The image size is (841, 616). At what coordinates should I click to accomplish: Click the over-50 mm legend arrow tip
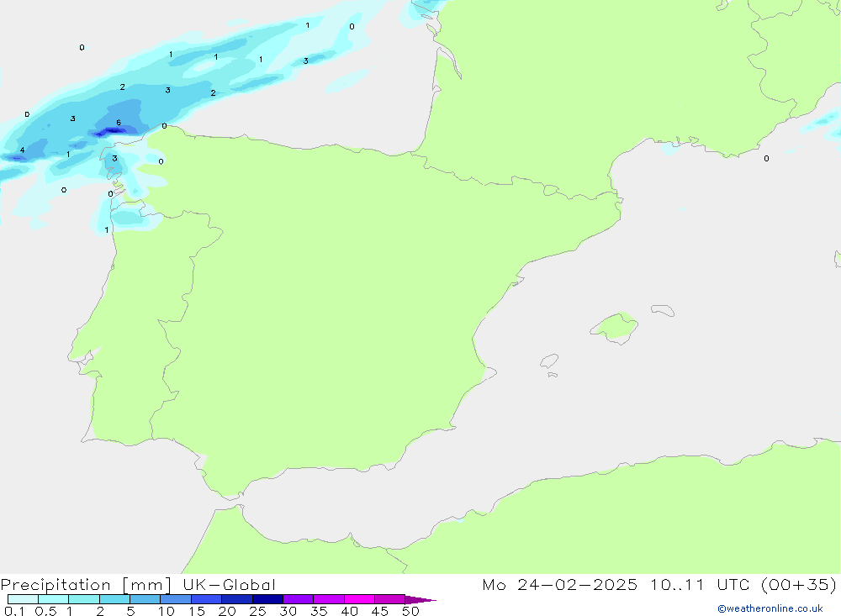point(420,599)
